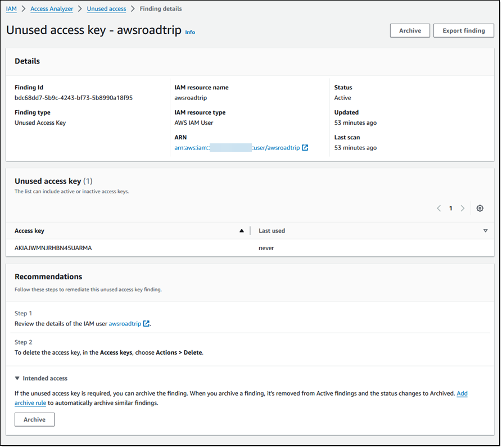This screenshot has height=448, width=502.
Task: Click '53 minutes ago' under Updated
Action: [x=355, y=123]
